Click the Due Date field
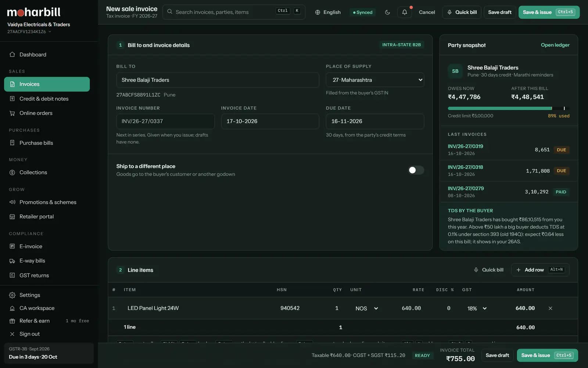588x368 pixels. click(375, 121)
